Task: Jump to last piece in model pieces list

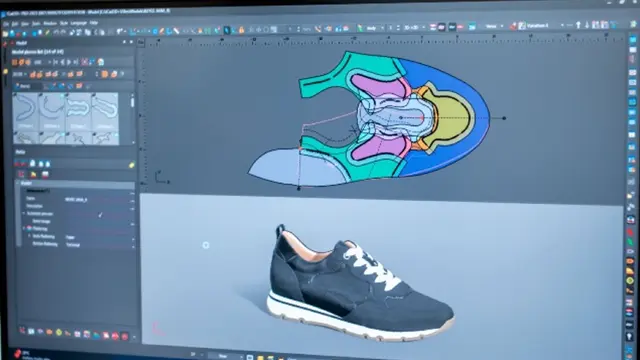Action: coord(76,62)
